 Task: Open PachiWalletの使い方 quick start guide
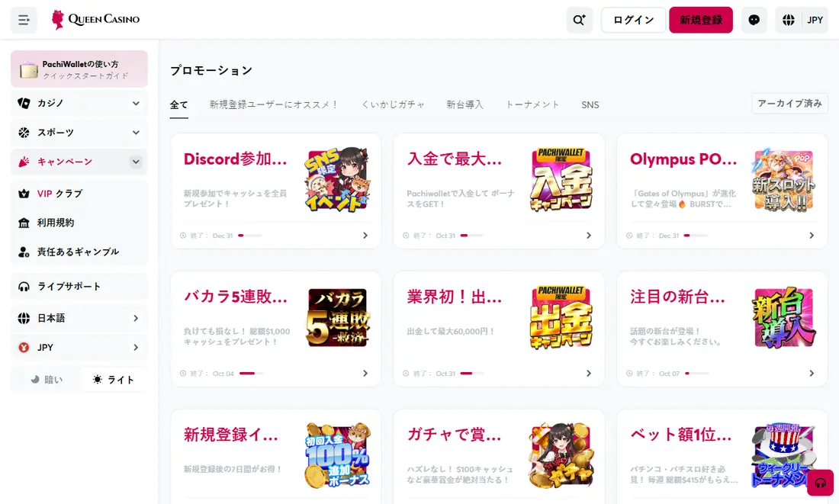click(79, 69)
